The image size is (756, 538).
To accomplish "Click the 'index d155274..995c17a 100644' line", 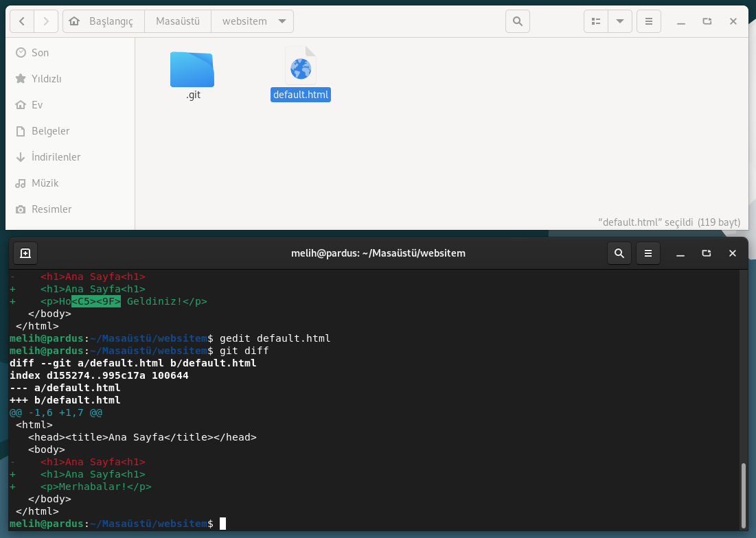I will click(x=99, y=375).
